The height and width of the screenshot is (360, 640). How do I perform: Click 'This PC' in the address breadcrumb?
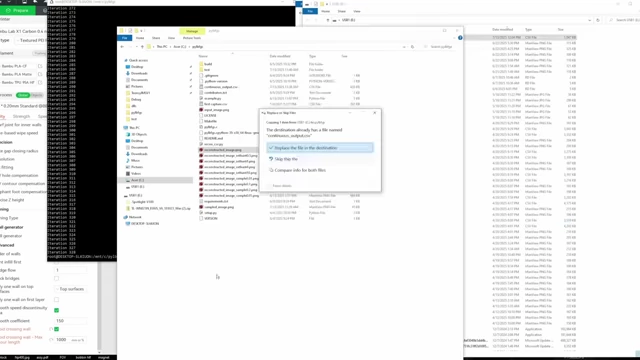click(x=162, y=47)
